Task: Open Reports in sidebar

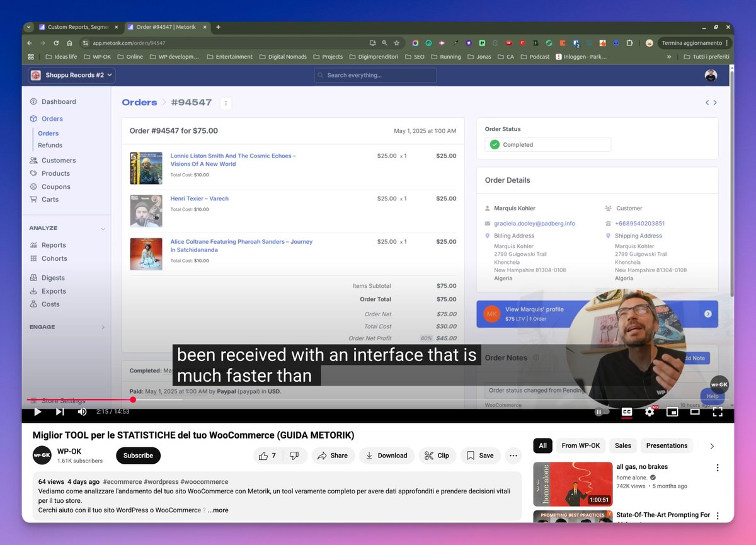Action: [x=54, y=245]
